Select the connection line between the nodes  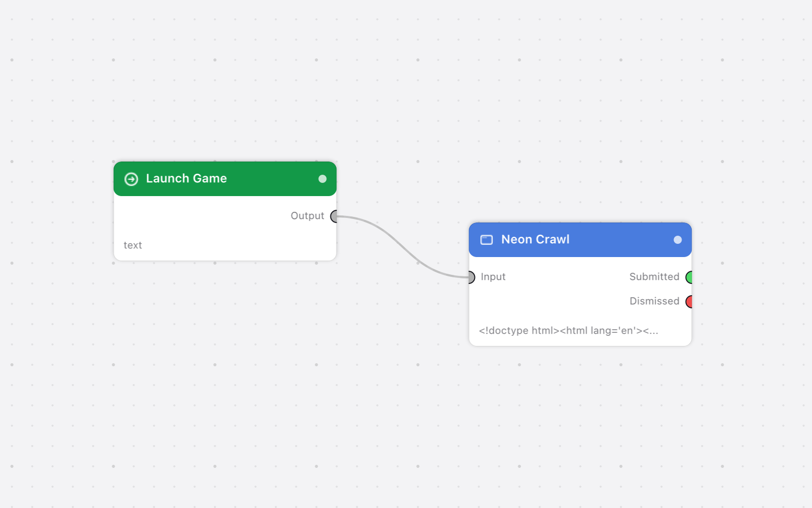pos(402,247)
